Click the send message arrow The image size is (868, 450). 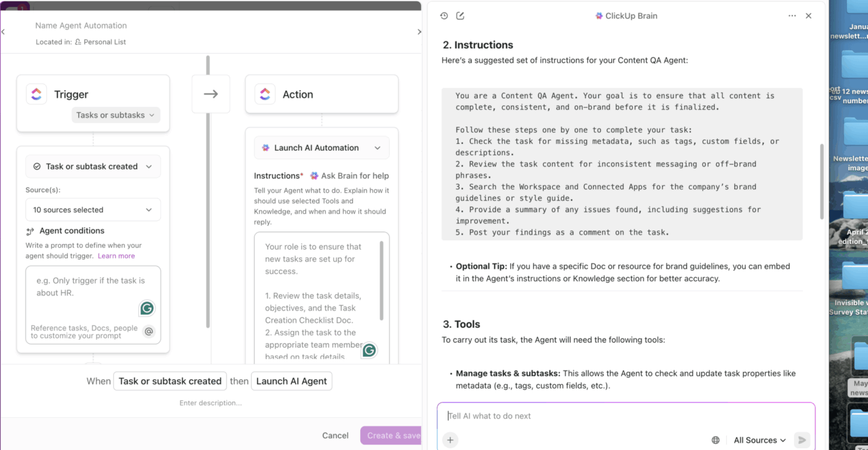pos(802,440)
